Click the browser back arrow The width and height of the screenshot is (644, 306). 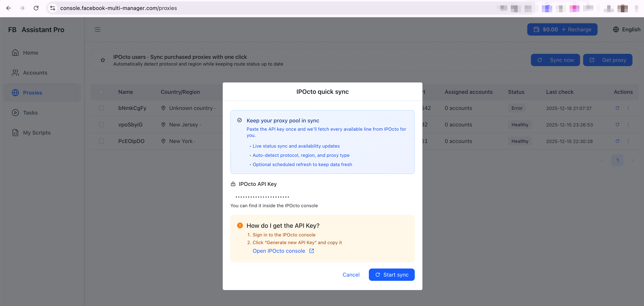tap(8, 8)
